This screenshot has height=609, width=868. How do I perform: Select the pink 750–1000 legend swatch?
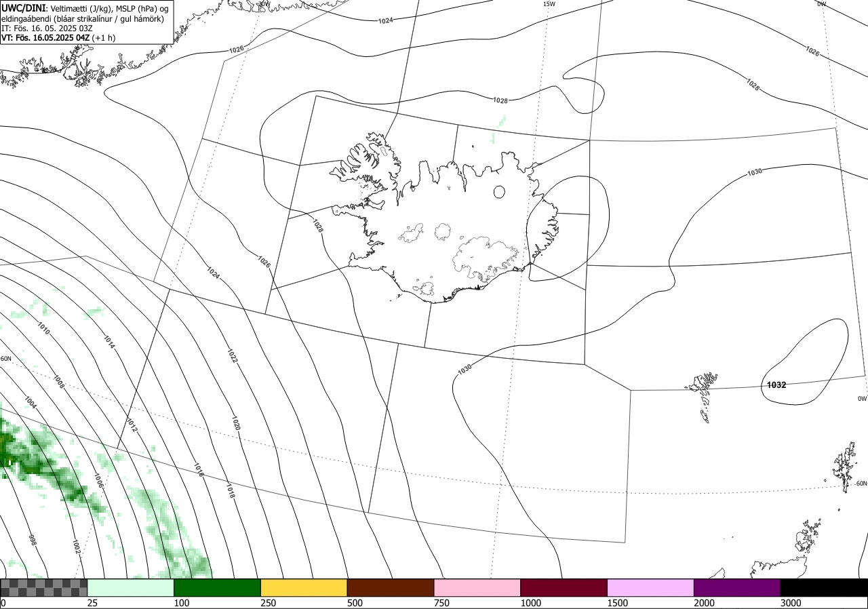coord(477,587)
